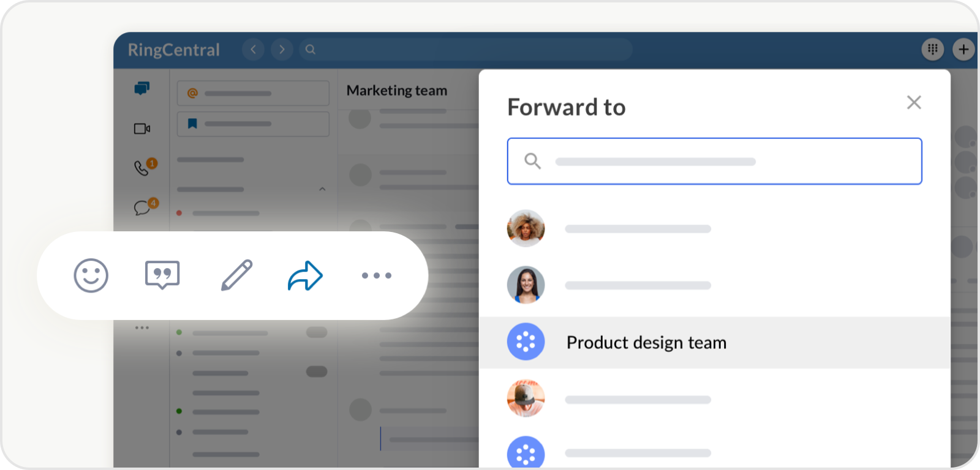
Task: Open the more options ellipsis in message toolbar
Action: [376, 275]
